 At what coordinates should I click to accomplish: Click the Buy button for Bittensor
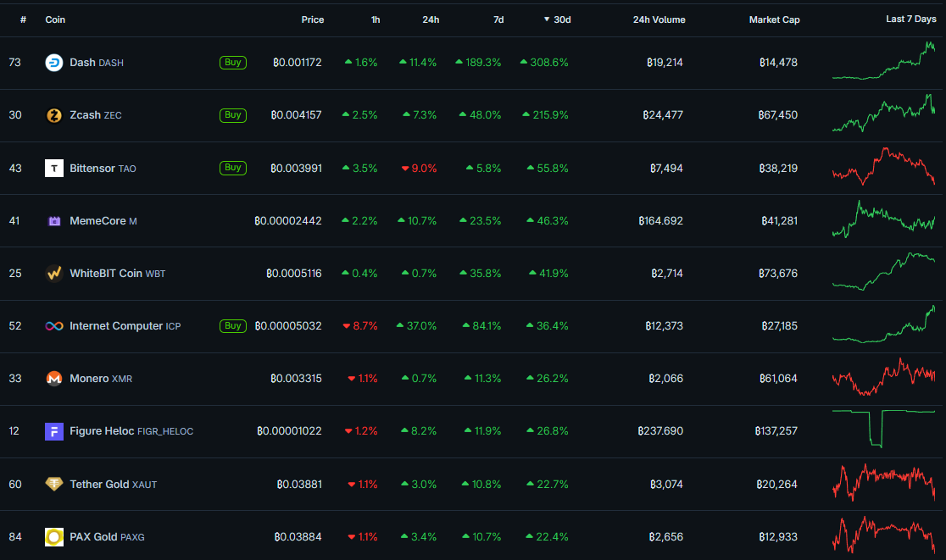point(233,168)
